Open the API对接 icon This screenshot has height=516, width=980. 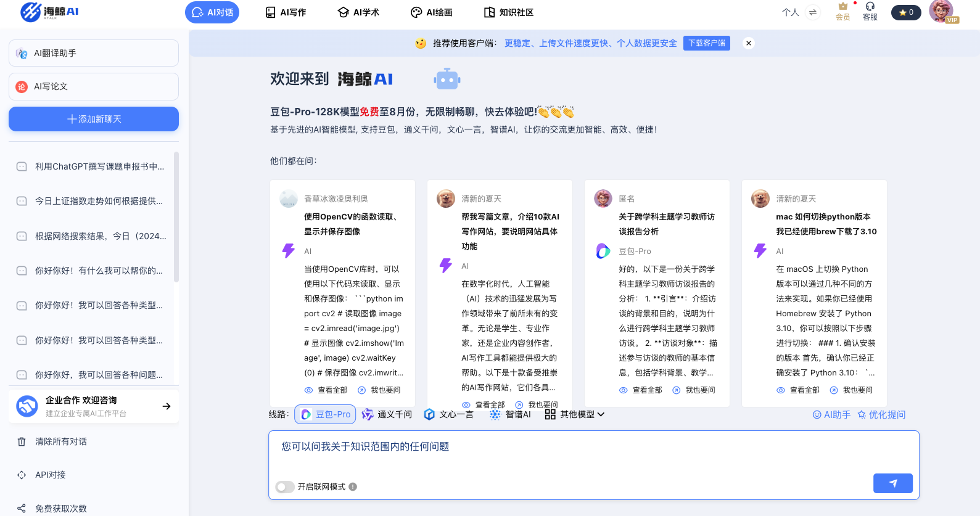coord(22,475)
